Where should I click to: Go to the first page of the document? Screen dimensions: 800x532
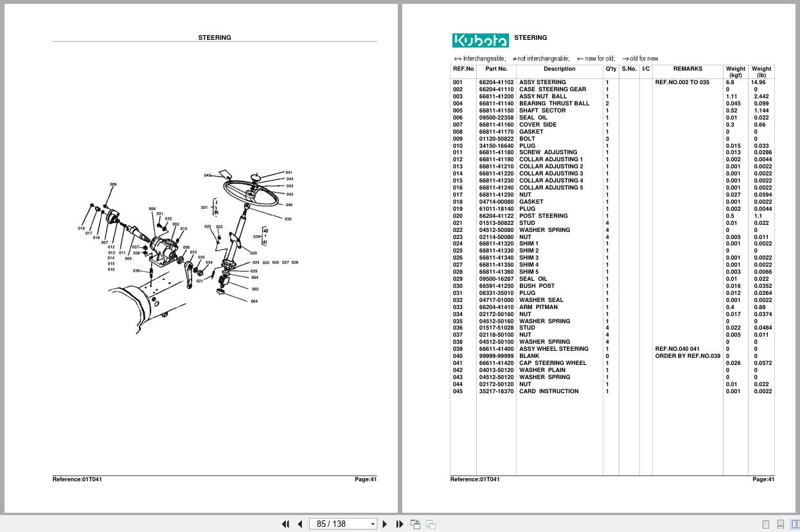click(x=286, y=524)
